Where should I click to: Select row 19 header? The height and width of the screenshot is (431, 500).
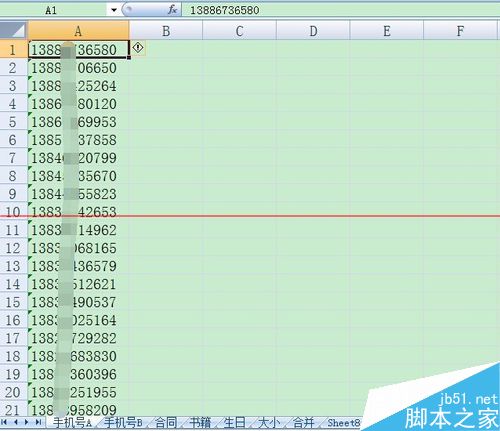tap(13, 374)
